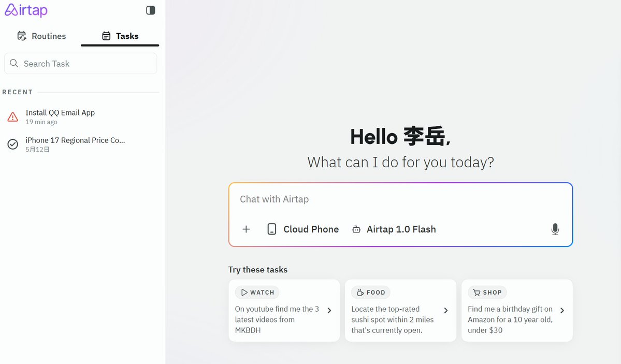The image size is (621, 364).
Task: Click the Routines calendar icon
Action: coord(22,36)
